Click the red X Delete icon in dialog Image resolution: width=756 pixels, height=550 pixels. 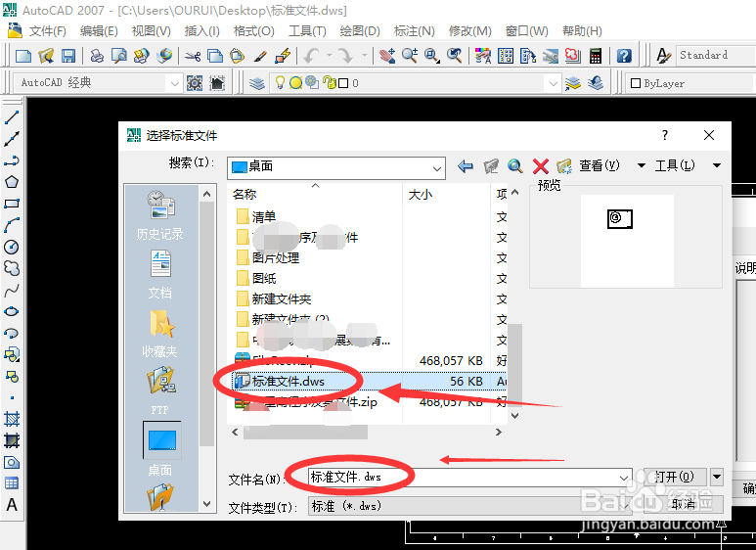(x=541, y=166)
